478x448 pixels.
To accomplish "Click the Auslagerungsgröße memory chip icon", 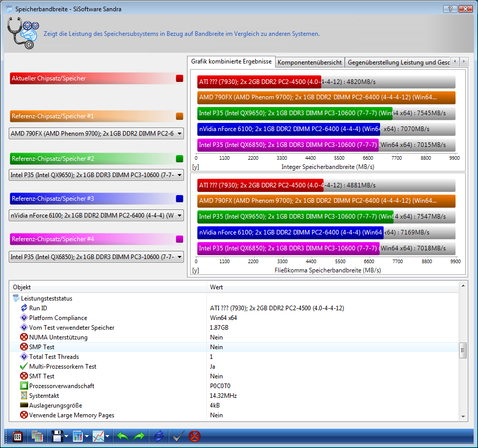I will 24,405.
